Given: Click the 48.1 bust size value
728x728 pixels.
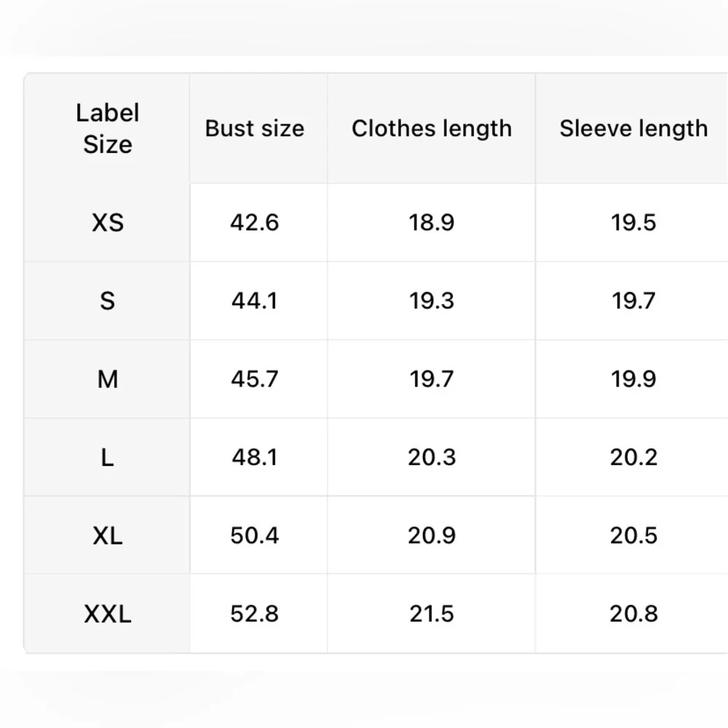Looking at the screenshot, I should tap(254, 457).
